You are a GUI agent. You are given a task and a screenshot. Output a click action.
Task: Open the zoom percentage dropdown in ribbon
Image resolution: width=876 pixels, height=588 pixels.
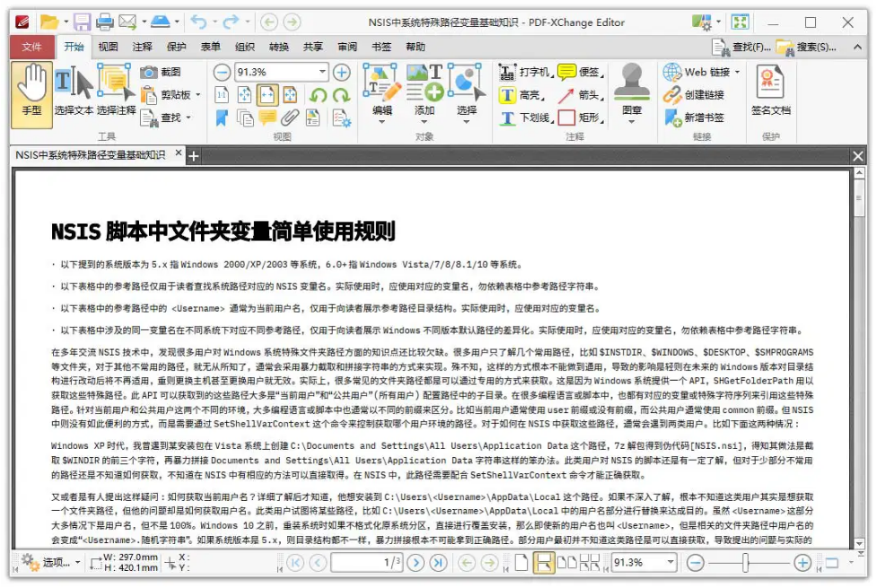pos(322,72)
